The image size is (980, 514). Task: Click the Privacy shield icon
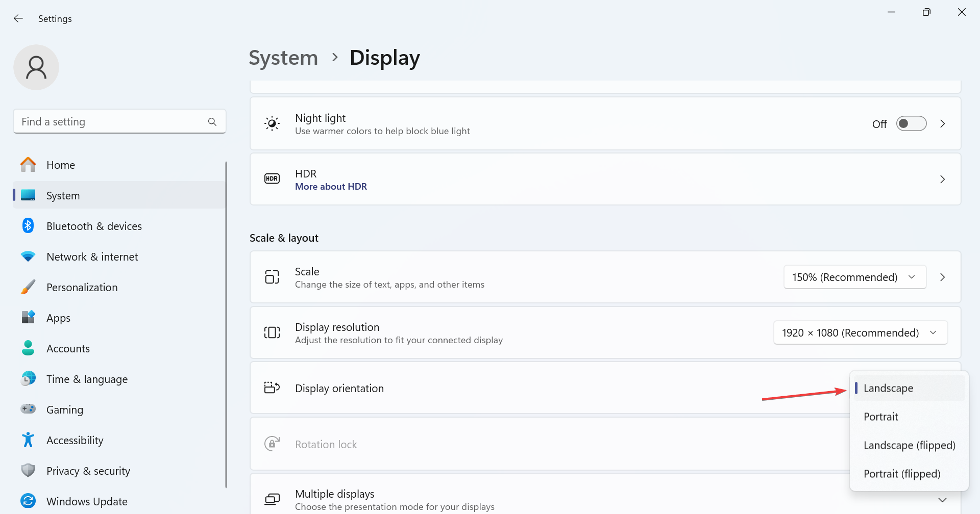tap(28, 471)
